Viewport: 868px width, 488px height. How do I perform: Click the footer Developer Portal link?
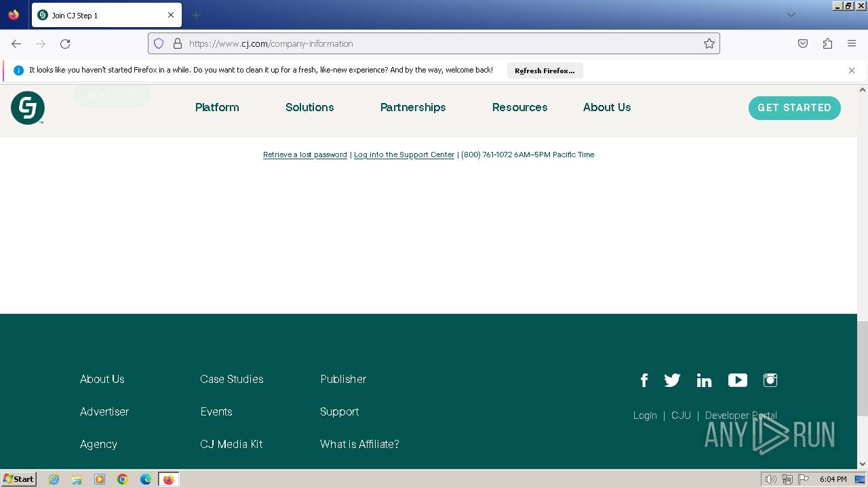pos(741,415)
